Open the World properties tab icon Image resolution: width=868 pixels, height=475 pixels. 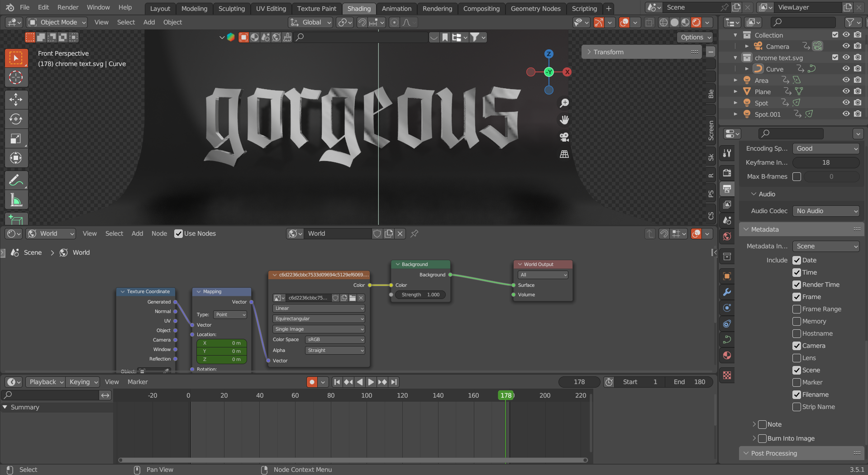pos(727,237)
